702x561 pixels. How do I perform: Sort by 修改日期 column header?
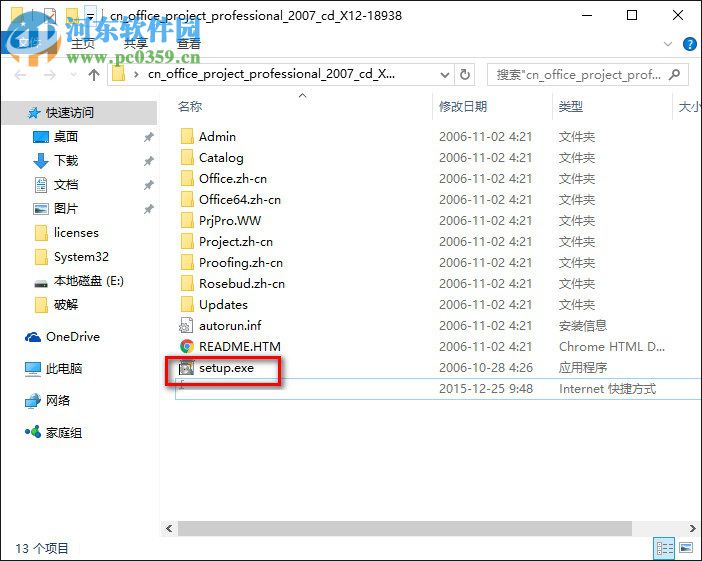(462, 107)
